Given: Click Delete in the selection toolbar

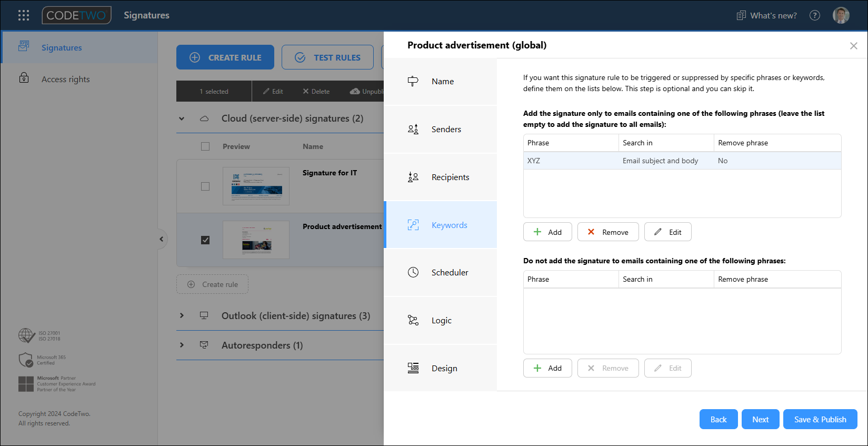Looking at the screenshot, I should (316, 91).
